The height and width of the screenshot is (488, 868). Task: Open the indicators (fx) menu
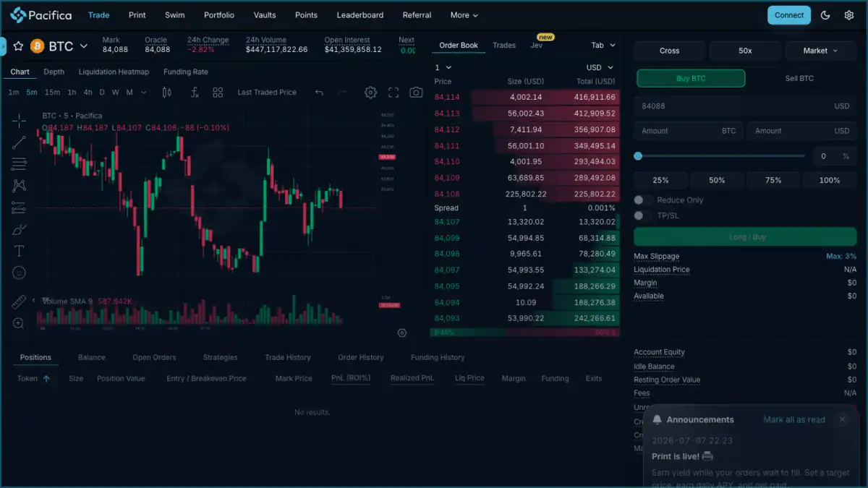tap(195, 93)
